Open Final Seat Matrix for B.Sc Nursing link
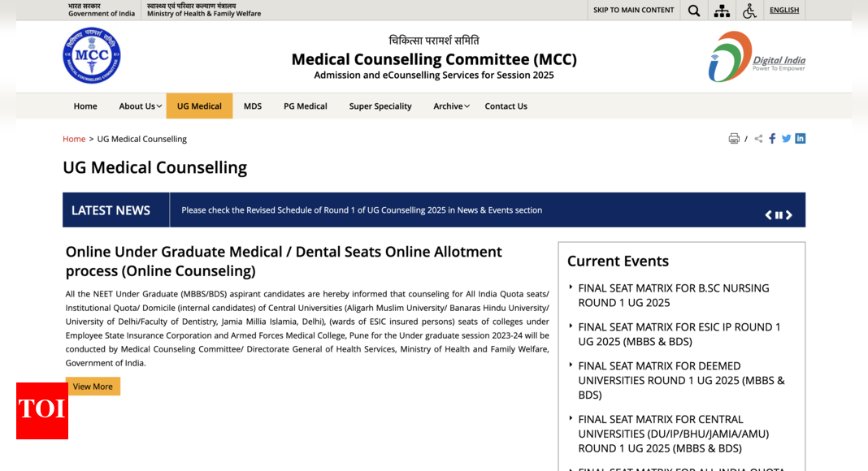 (x=674, y=296)
